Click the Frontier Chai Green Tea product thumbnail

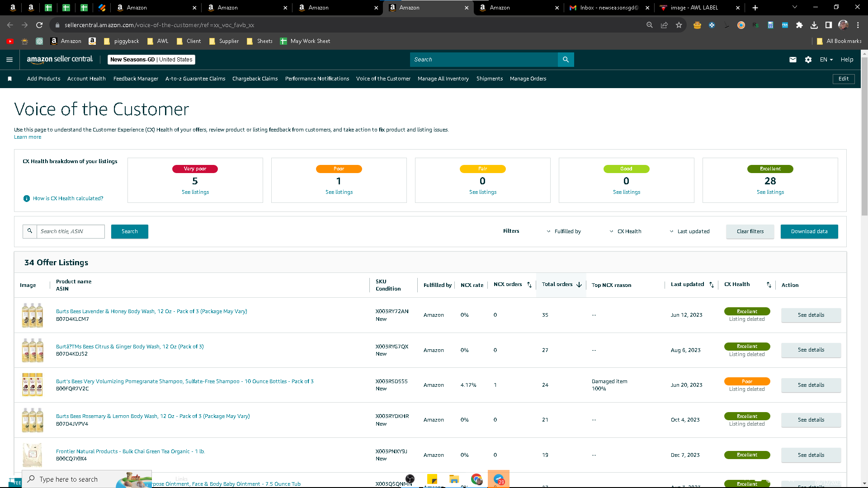33,455
